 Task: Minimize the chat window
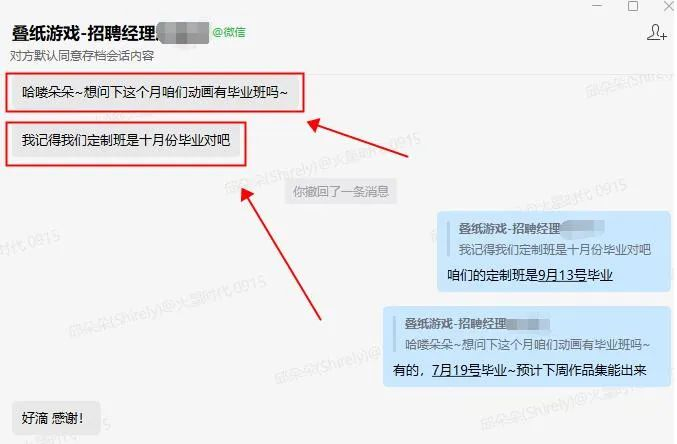[597, 6]
